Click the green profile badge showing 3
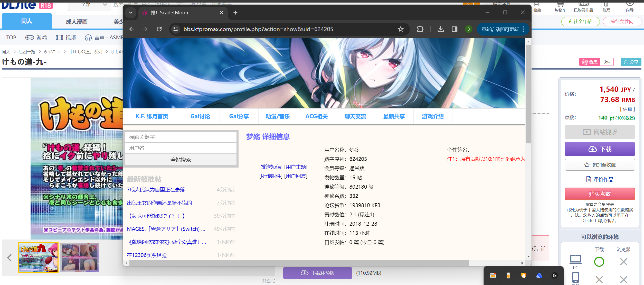This screenshot has width=644, height=285. [469, 29]
